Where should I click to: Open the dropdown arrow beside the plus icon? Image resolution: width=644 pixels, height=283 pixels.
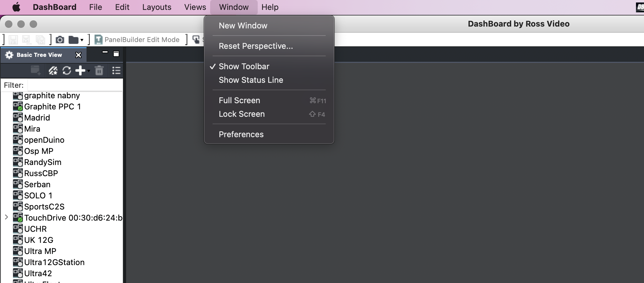point(89,71)
